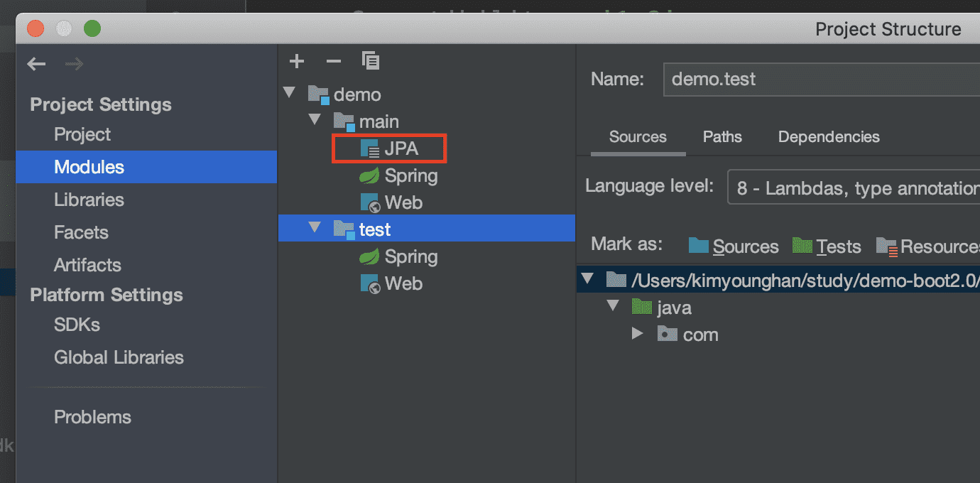Collapse the main module node
Image resolution: width=980 pixels, height=483 pixels.
[x=315, y=121]
